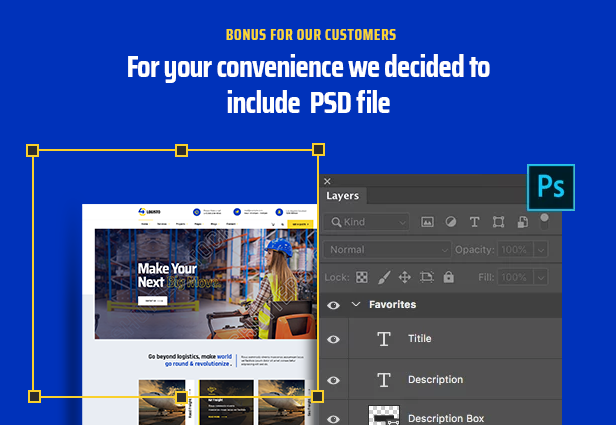The image size is (616, 425).
Task: Hide the Titile text layer
Action: coord(334,339)
